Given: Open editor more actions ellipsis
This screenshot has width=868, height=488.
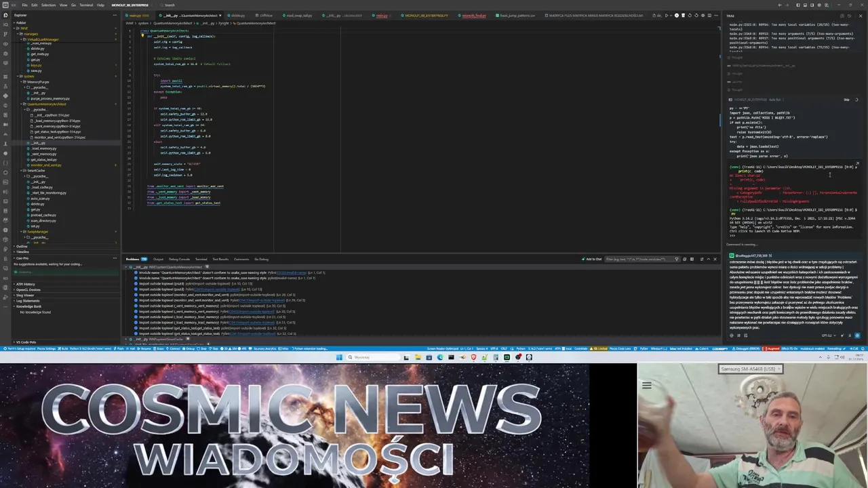Looking at the screenshot, I should click(716, 16).
